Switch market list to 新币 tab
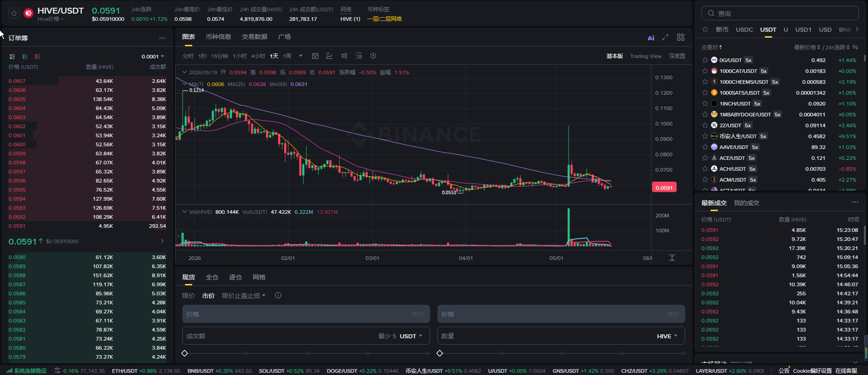This screenshot has width=868, height=375. click(722, 29)
